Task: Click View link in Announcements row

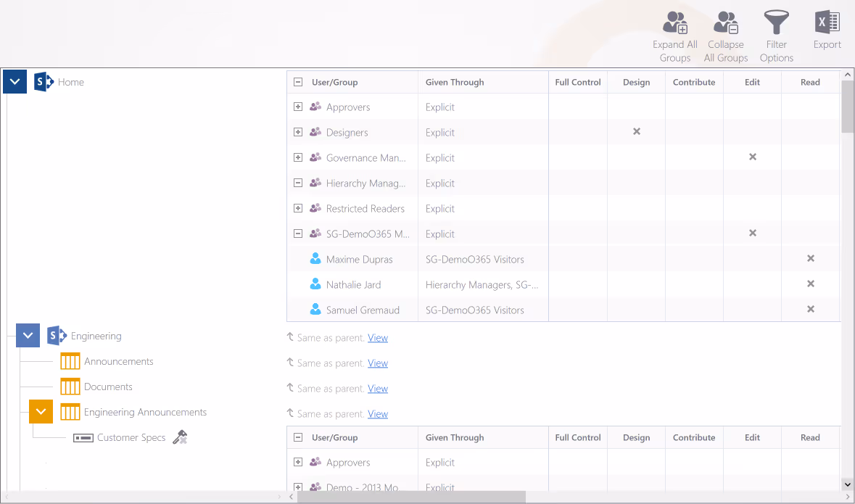Action: [378, 363]
